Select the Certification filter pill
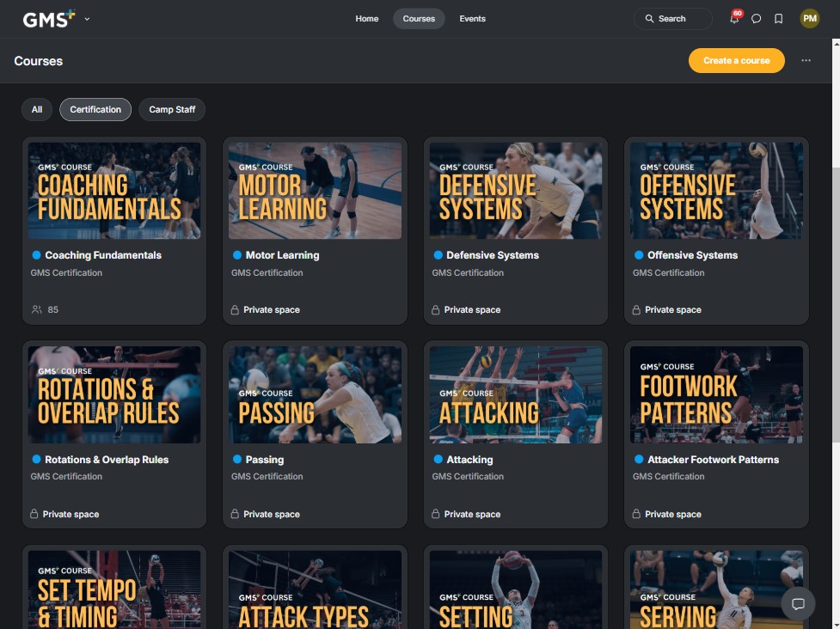Image resolution: width=840 pixels, height=629 pixels. click(95, 110)
